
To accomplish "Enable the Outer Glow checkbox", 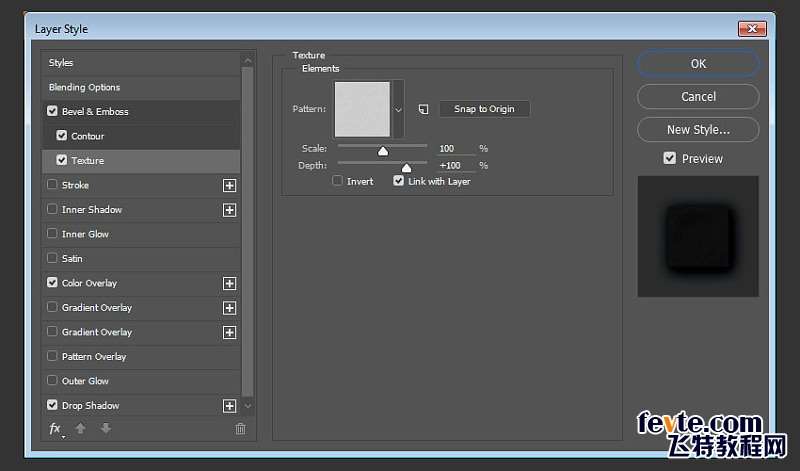I will tap(52, 380).
